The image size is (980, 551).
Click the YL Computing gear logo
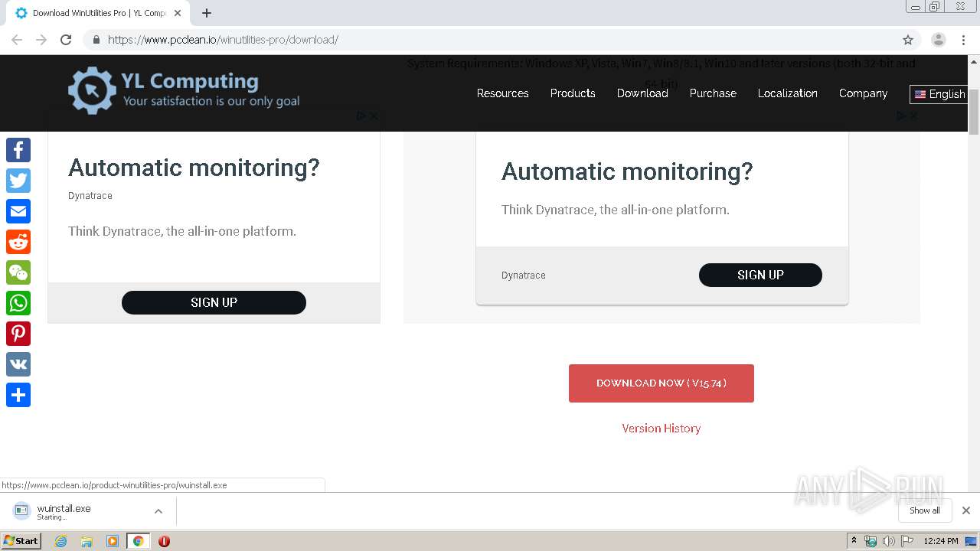click(92, 90)
